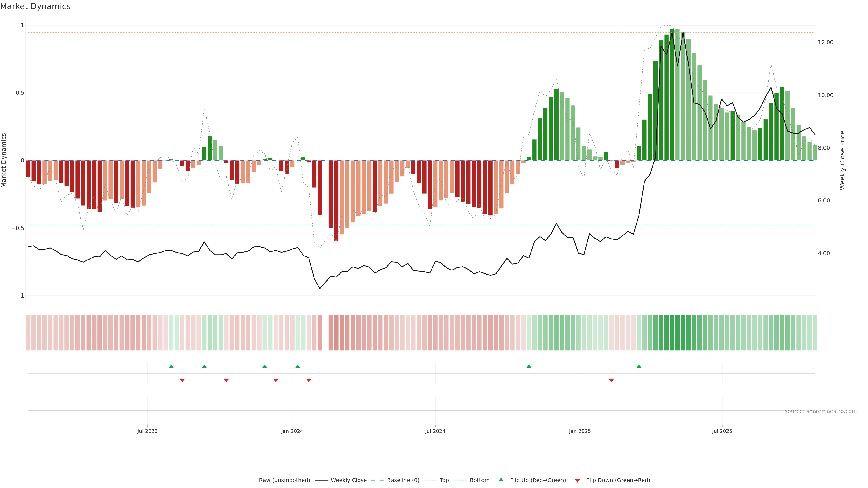Screen dimensions: 868x488
Task: Click the green triangle icon in the legend
Action: (501, 480)
